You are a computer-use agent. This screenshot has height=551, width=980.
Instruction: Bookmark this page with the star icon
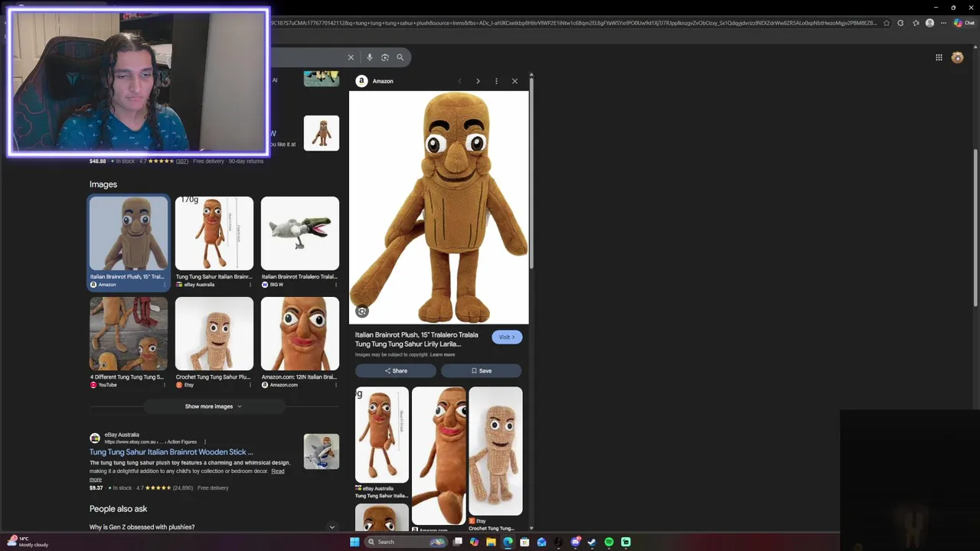point(887,23)
